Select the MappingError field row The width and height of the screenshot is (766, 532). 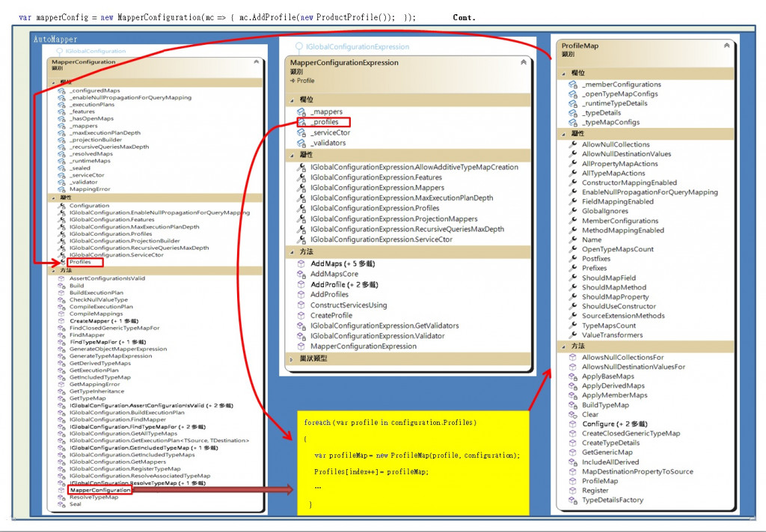pyautogui.click(x=90, y=189)
